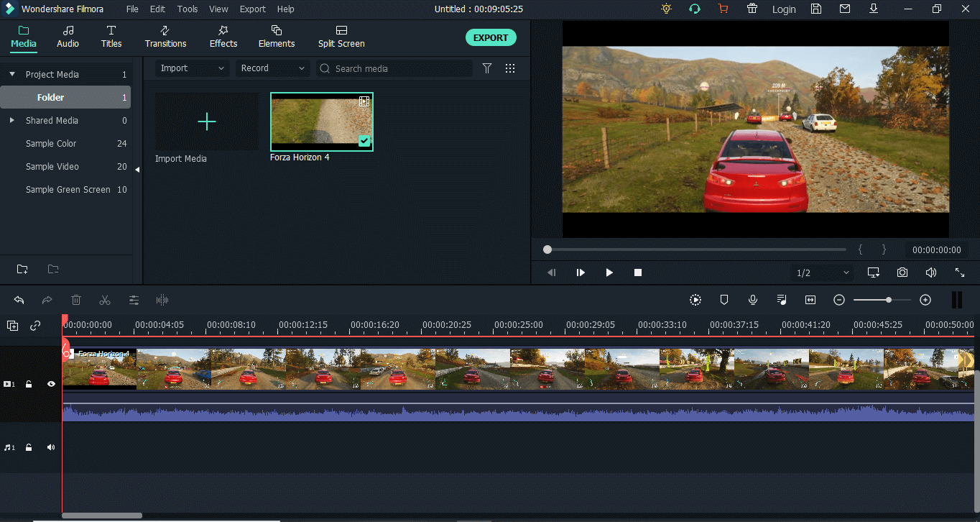980x522 pixels.
Task: Toggle the video track 1 eye visibility
Action: click(51, 384)
